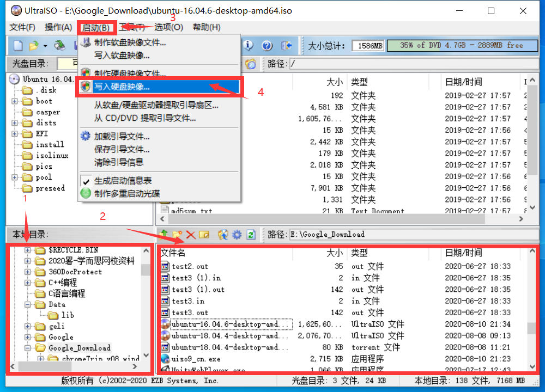The height and width of the screenshot is (392, 545).
Task: Select the 清除引导信息 menu entry
Action: 160,162
